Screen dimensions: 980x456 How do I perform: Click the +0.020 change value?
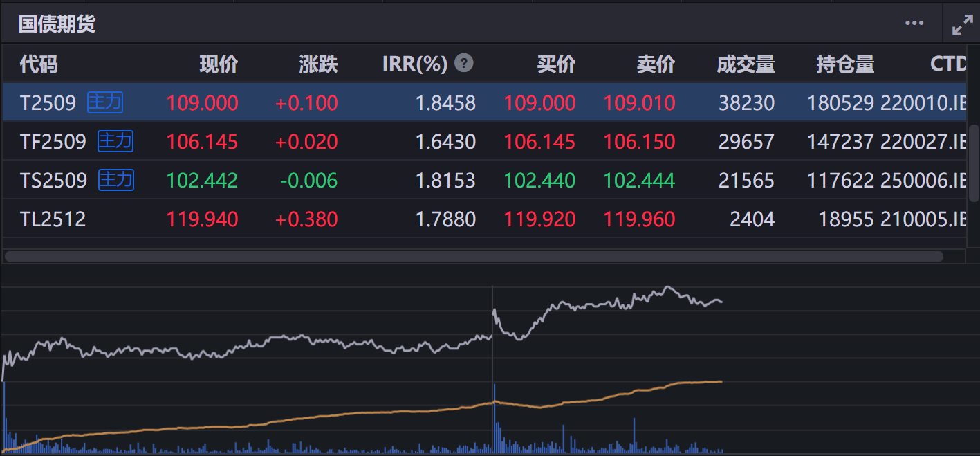(x=307, y=143)
